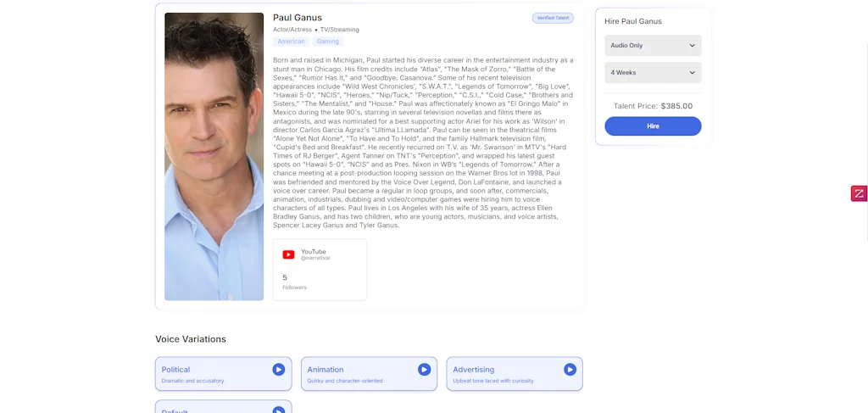The width and height of the screenshot is (868, 413).
Task: Click 'Quirky and character-oriented' description
Action: click(345, 381)
